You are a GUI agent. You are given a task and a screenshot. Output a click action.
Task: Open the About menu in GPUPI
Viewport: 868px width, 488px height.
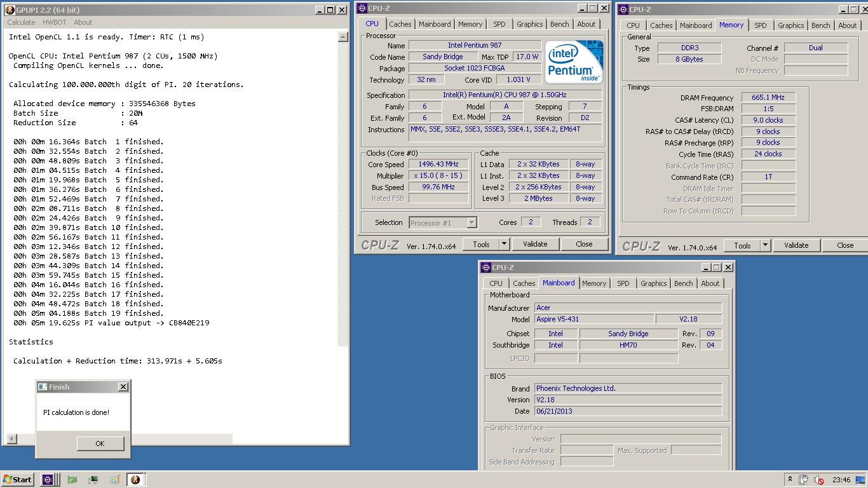tap(83, 22)
